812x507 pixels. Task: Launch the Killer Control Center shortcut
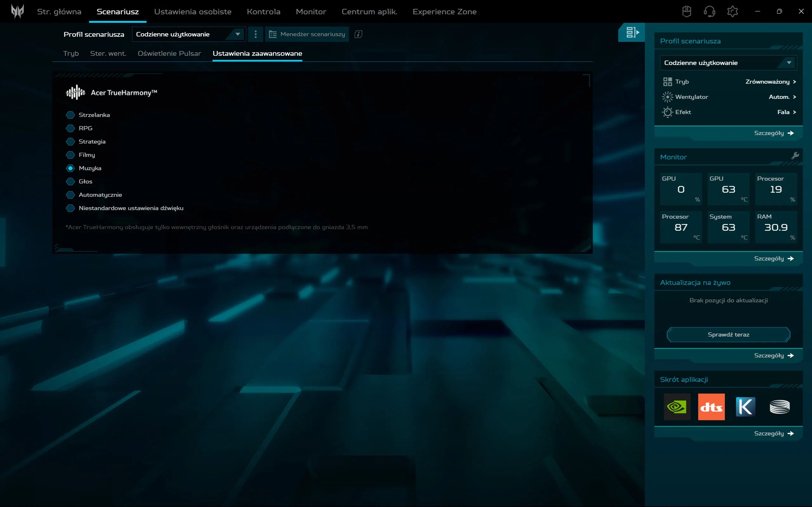coord(745,407)
